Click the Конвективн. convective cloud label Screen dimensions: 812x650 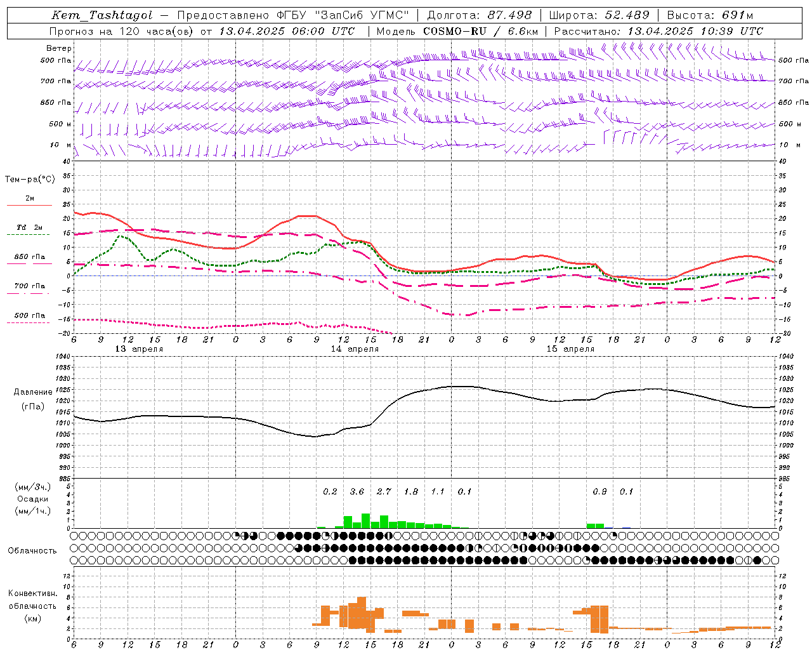click(32, 594)
